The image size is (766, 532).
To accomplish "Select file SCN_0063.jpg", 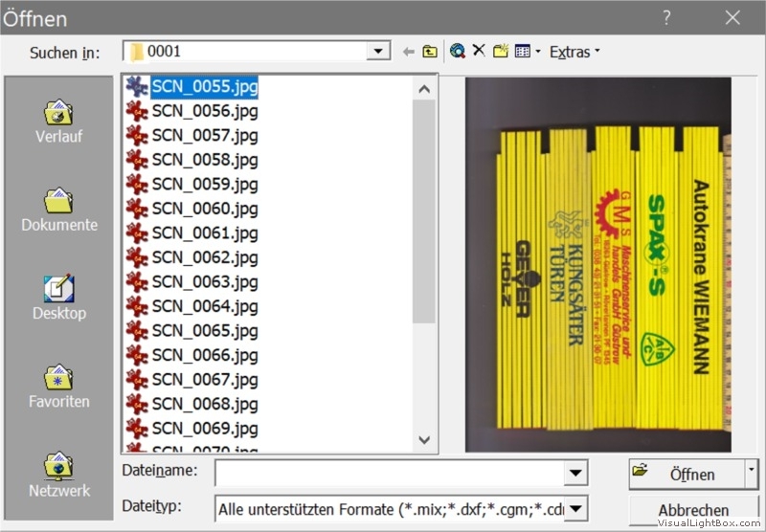I will click(x=205, y=282).
